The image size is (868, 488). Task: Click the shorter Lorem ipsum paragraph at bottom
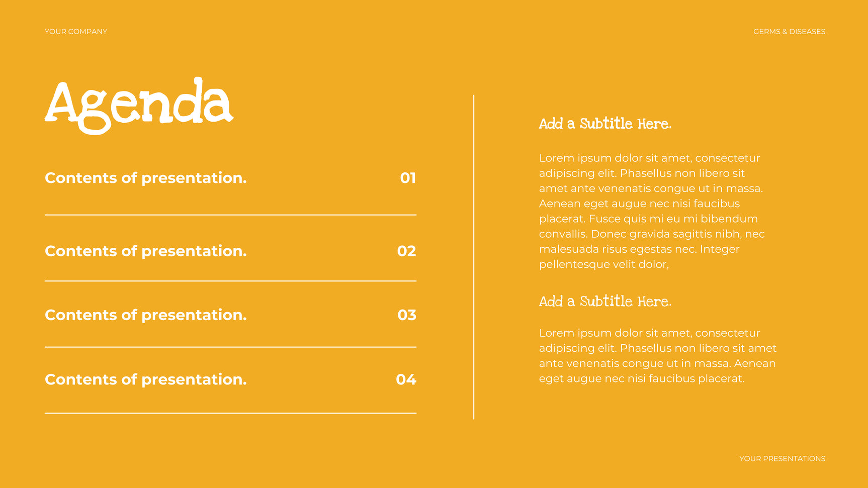[x=658, y=356]
